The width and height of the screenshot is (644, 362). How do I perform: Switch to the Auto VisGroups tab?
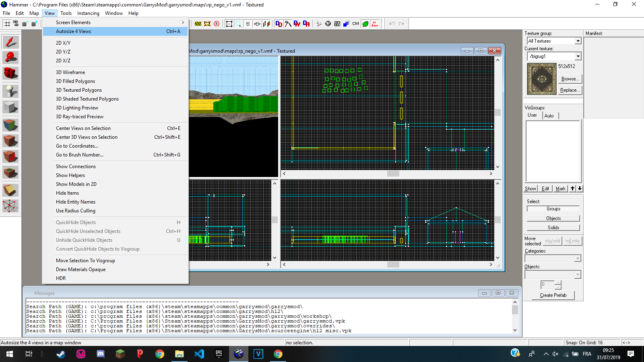[x=549, y=116]
